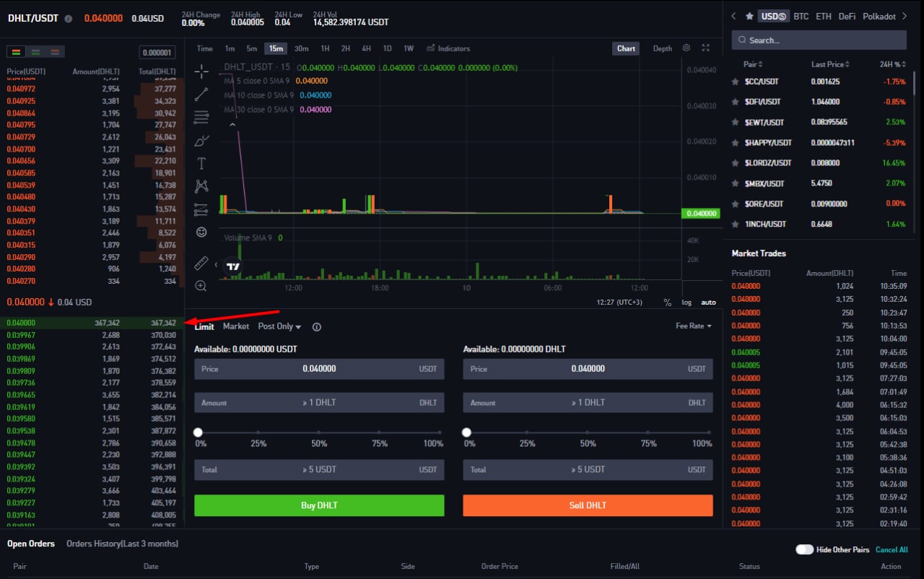Open the Indicators menu
This screenshot has height=579, width=924.
(448, 48)
